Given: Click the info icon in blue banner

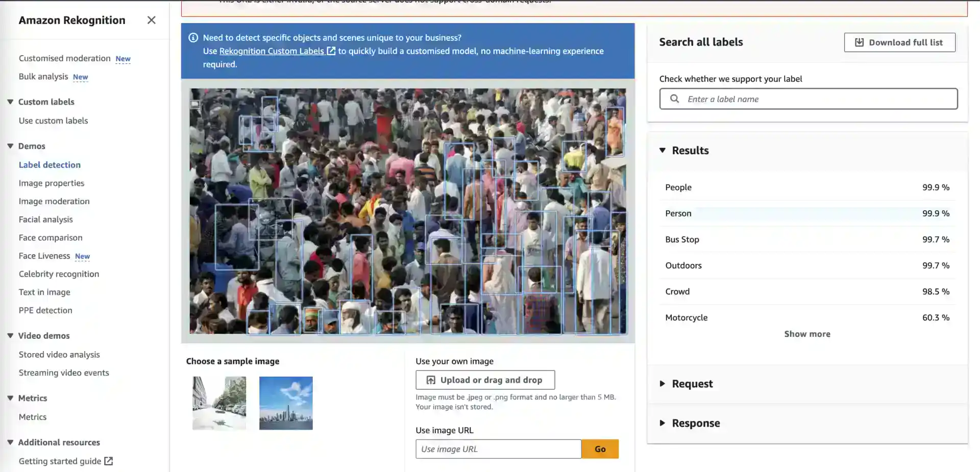Looking at the screenshot, I should tap(193, 38).
